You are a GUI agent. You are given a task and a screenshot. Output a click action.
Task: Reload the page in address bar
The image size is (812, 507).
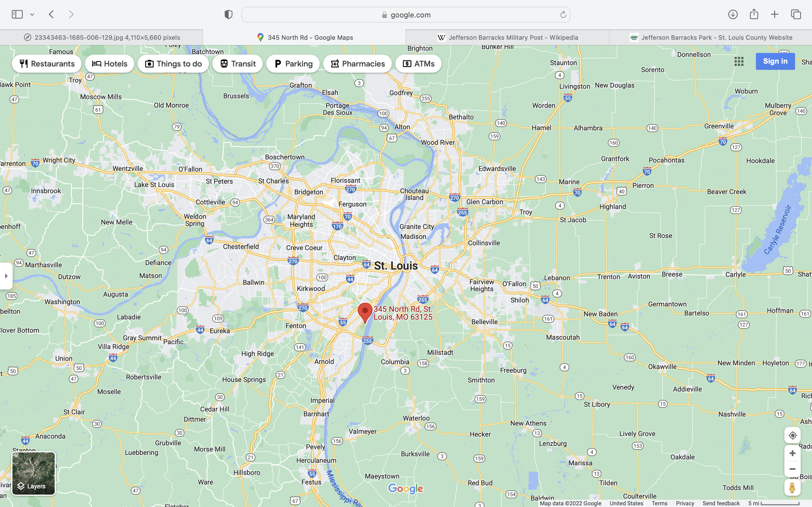coord(563,15)
